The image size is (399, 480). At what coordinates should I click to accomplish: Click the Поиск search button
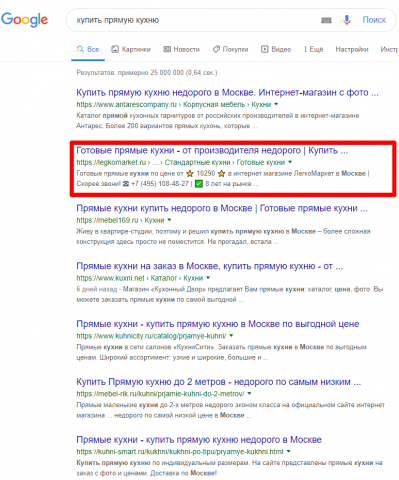pyautogui.click(x=374, y=20)
